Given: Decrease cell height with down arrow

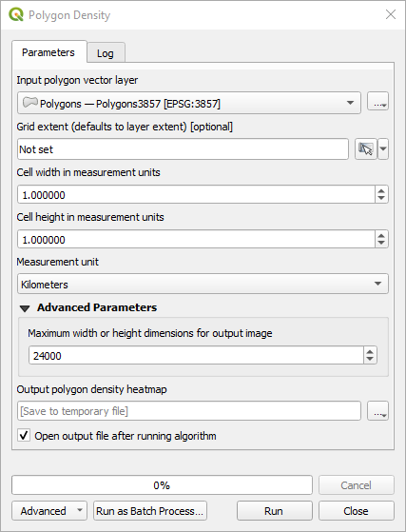Looking at the screenshot, I should point(381,244).
